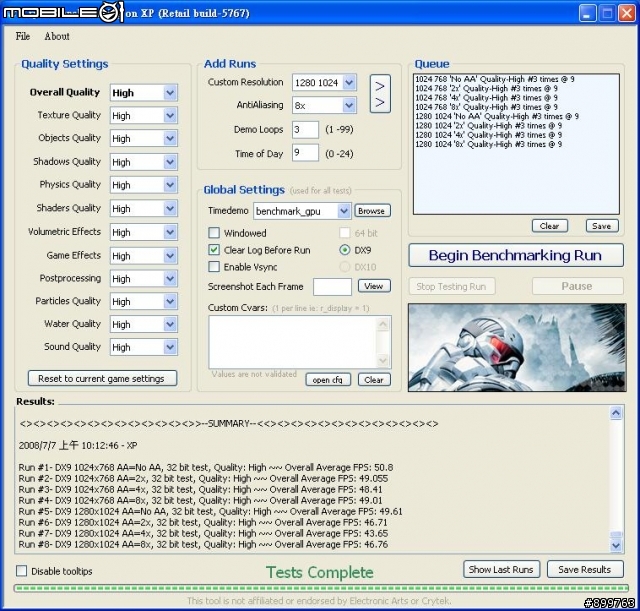
Task: Uncheck Clear Log Before Run
Action: click(x=215, y=250)
